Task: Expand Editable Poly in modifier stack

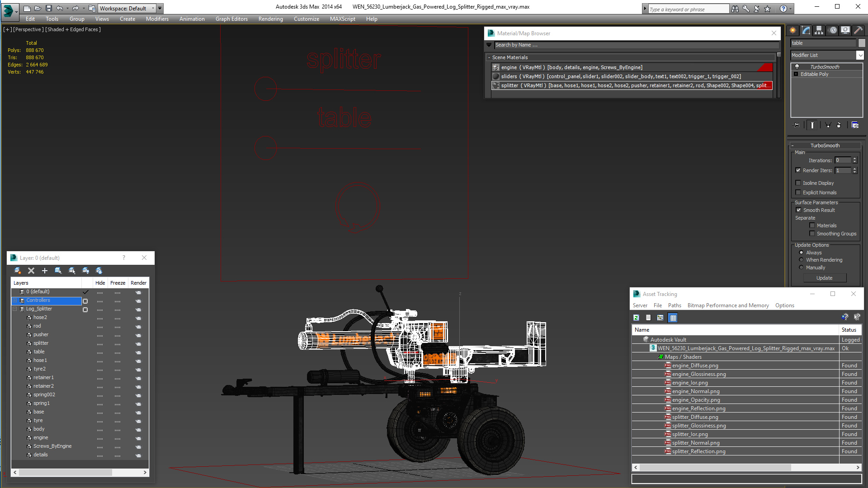Action: coord(796,74)
